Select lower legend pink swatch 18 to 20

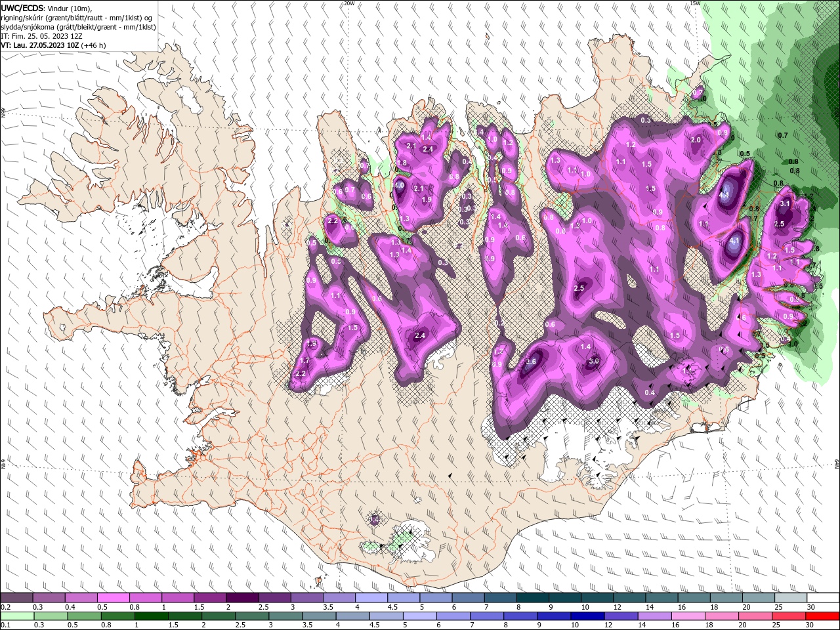[x=722, y=616]
